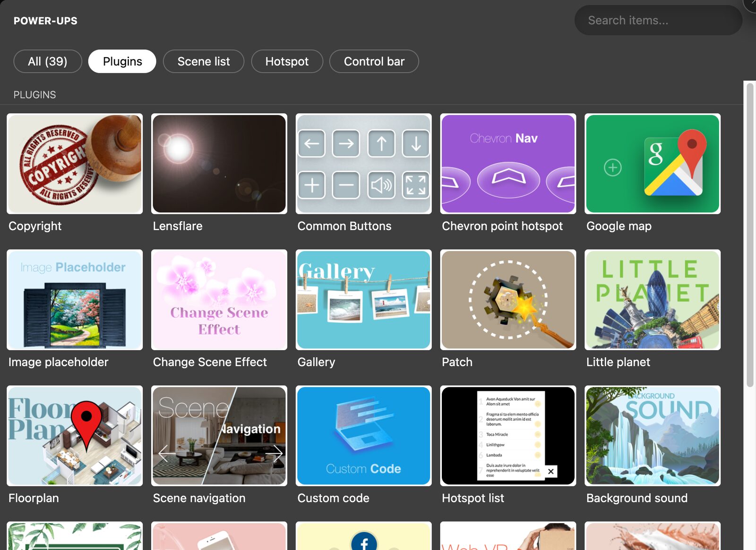Filter by Scene list category

tap(204, 61)
